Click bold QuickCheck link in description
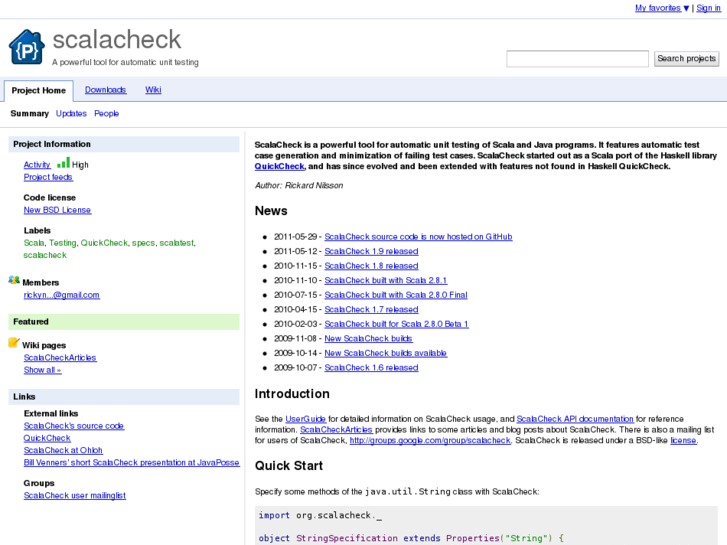This screenshot has width=727, height=545. coord(280,166)
